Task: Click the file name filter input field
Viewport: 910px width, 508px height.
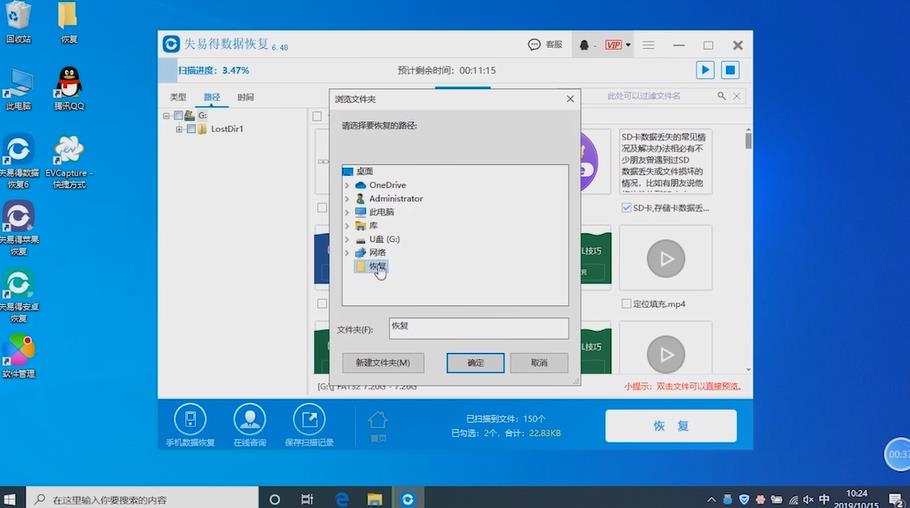Action: (645, 96)
